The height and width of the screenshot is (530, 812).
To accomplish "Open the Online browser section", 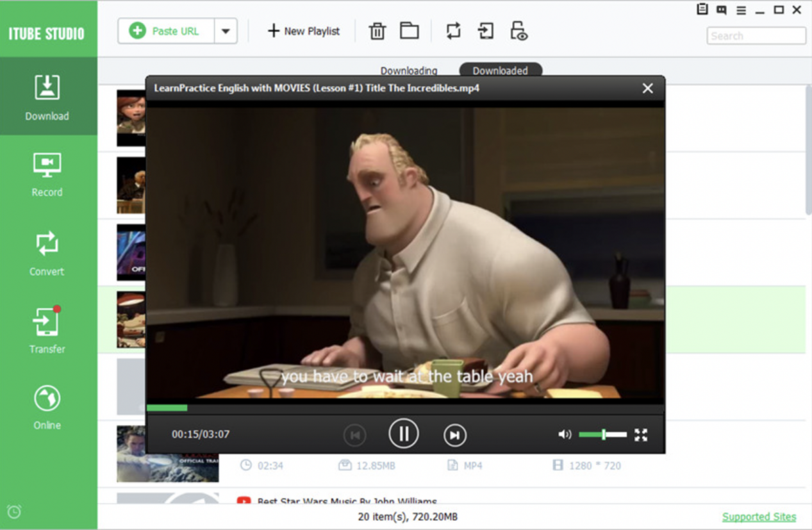I will click(x=47, y=407).
